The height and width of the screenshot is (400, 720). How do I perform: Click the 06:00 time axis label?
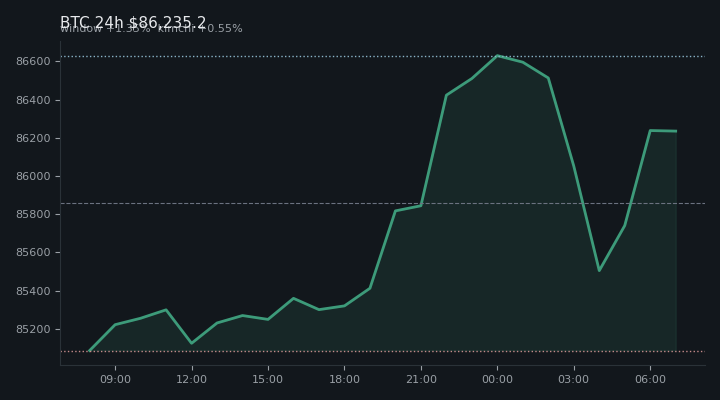[650, 379]
